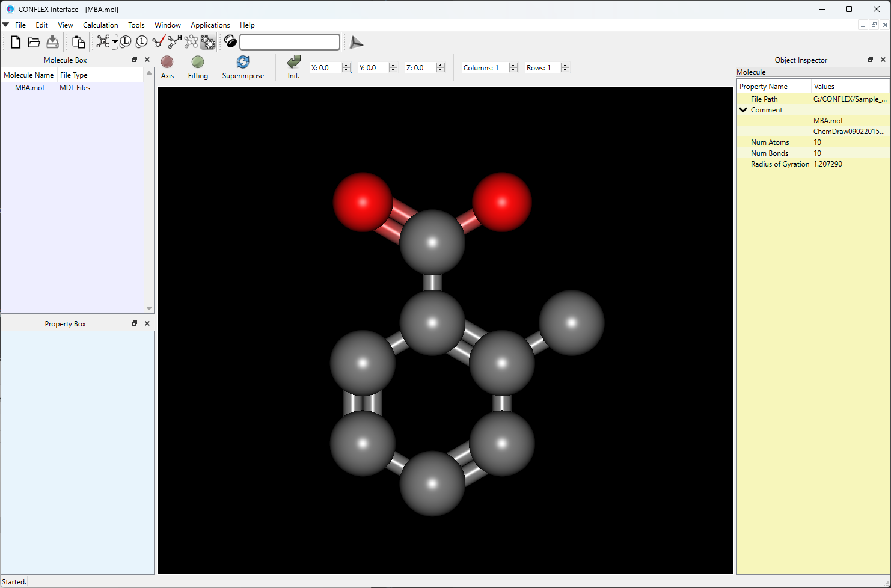Open the molecule display style dropdown arrow
Screen dimensions: 891x588
coord(115,42)
